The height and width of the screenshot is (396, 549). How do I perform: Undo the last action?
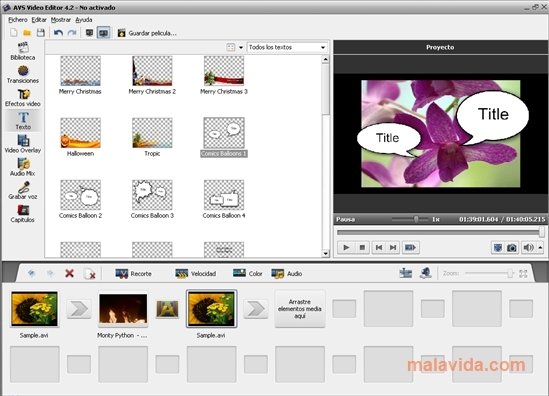58,33
